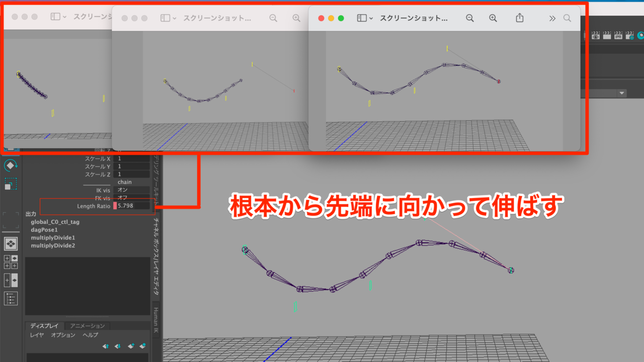This screenshot has width=644, height=362.
Task: Click the Scale Y value field
Action: pos(132,166)
